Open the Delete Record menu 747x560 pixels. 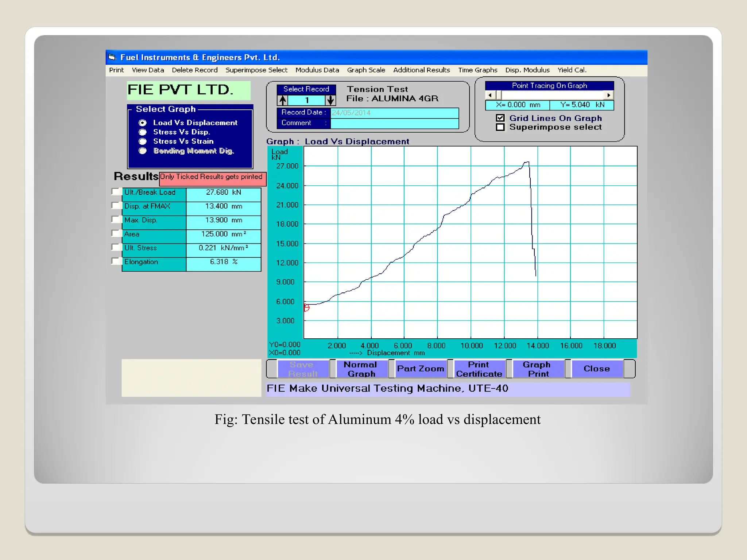tap(195, 70)
